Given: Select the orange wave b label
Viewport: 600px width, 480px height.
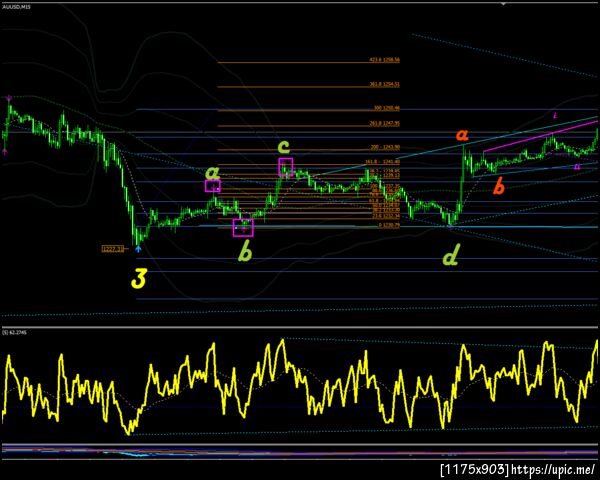Looking at the screenshot, I should coord(499,186).
